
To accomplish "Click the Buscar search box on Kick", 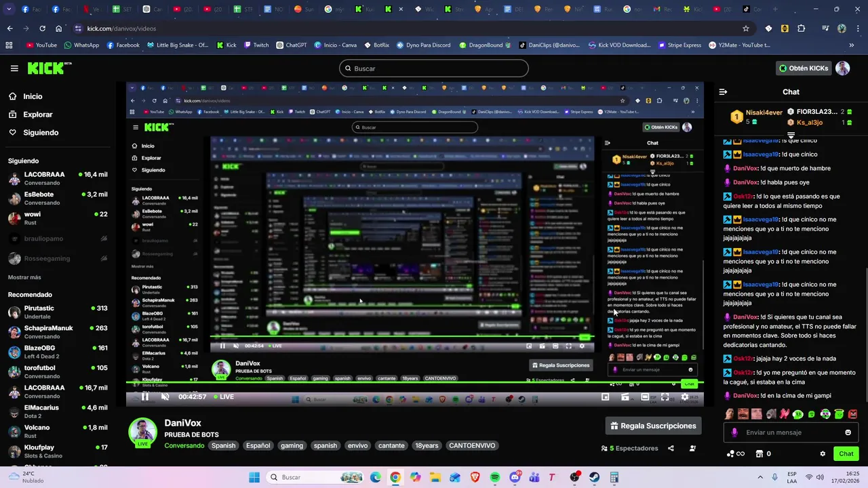I will [433, 68].
